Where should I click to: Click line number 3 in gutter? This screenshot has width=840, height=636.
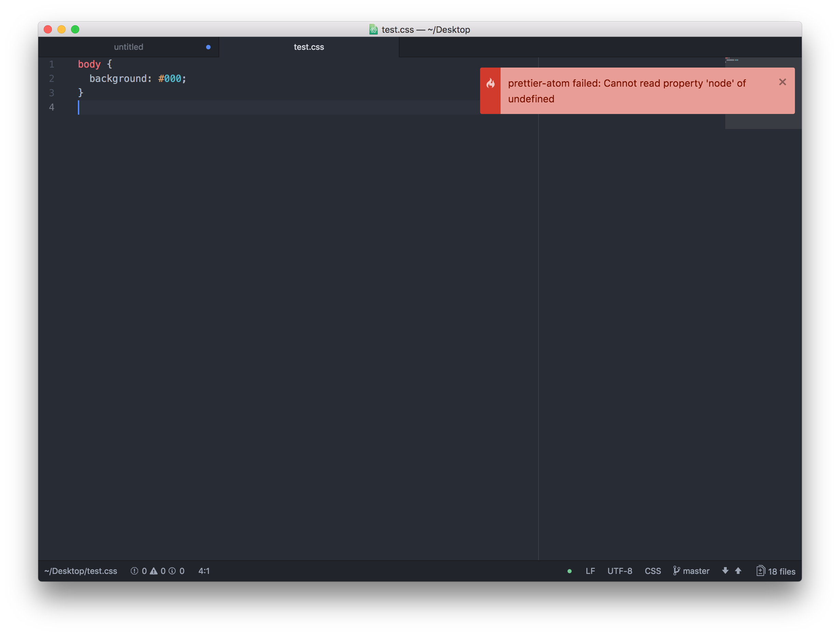point(52,92)
